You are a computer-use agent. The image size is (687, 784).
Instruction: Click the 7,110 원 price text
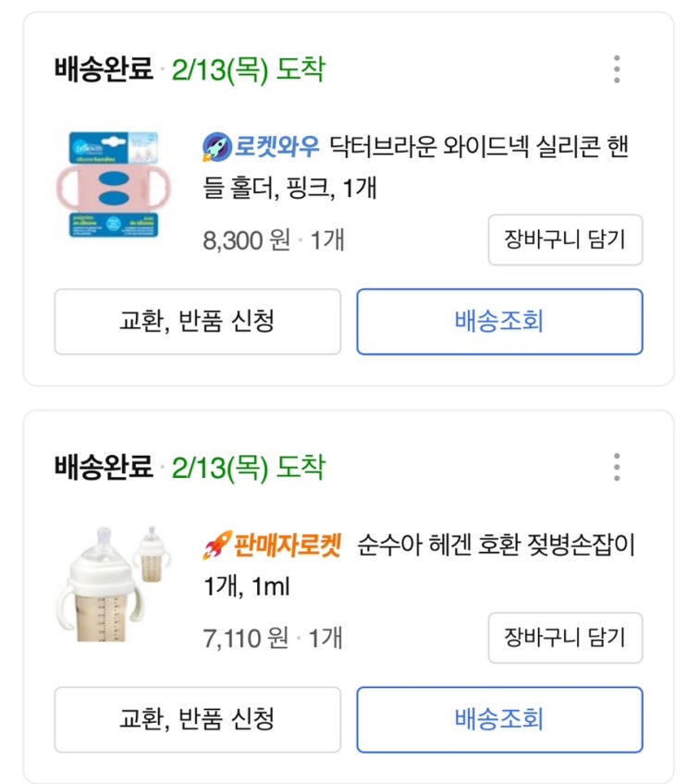pos(244,638)
